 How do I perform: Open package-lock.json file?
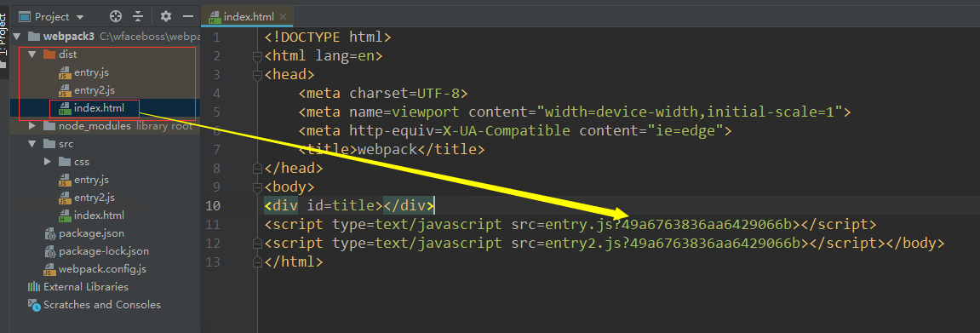pos(104,252)
